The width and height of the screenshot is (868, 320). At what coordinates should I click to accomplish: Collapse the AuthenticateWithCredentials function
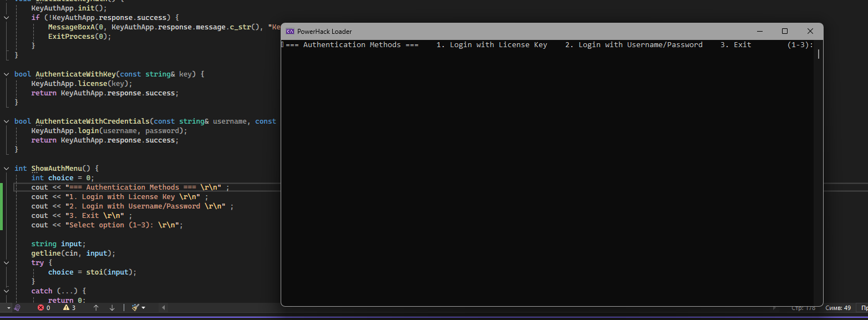(x=7, y=121)
